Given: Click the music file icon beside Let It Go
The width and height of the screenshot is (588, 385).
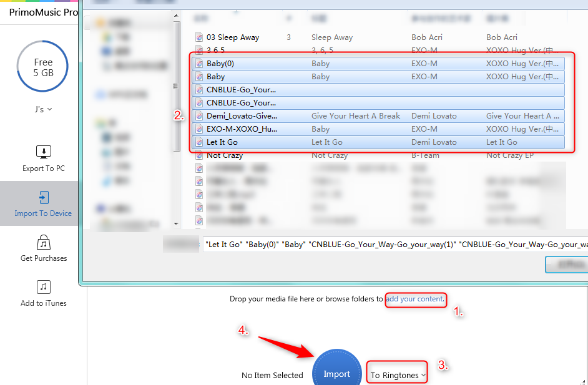Looking at the screenshot, I should pos(199,142).
